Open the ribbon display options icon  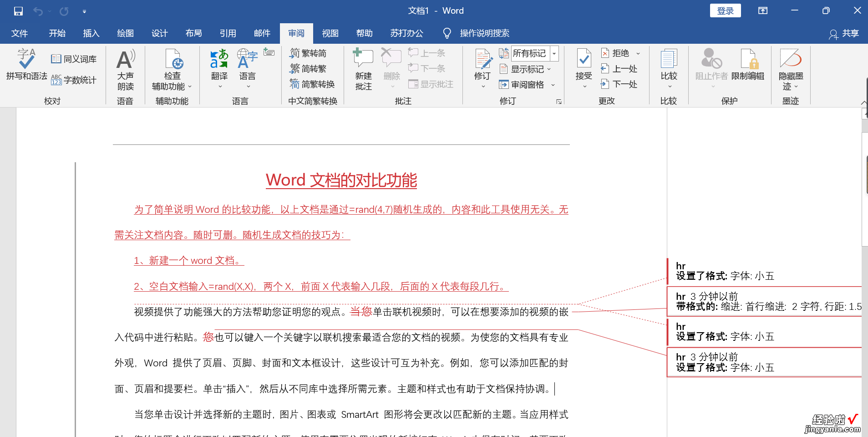[763, 11]
